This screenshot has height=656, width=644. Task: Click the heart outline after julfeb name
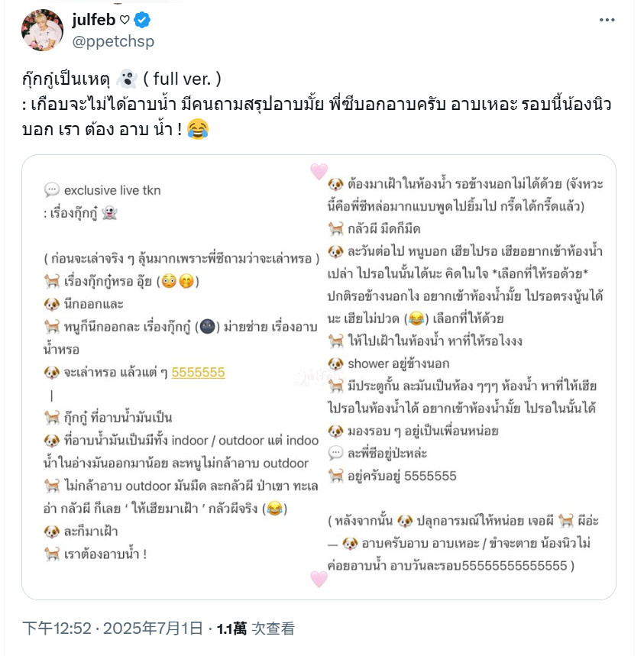[125, 20]
